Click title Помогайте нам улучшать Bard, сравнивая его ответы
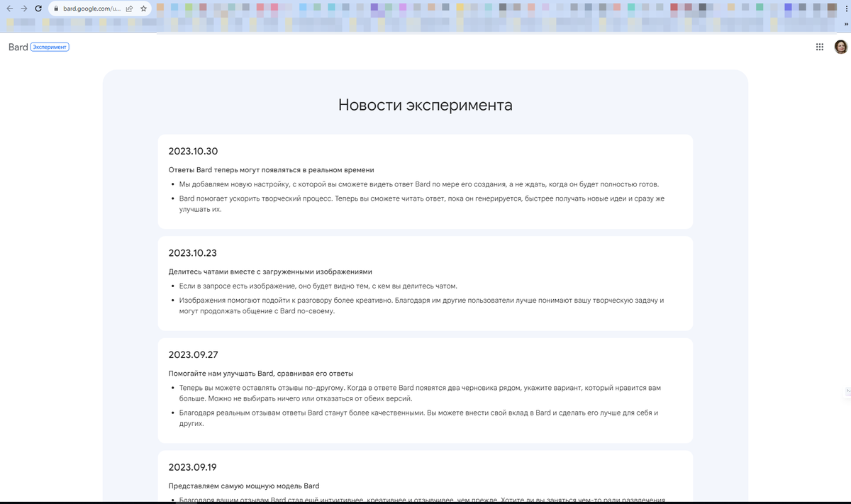The width and height of the screenshot is (851, 504). pos(261,374)
